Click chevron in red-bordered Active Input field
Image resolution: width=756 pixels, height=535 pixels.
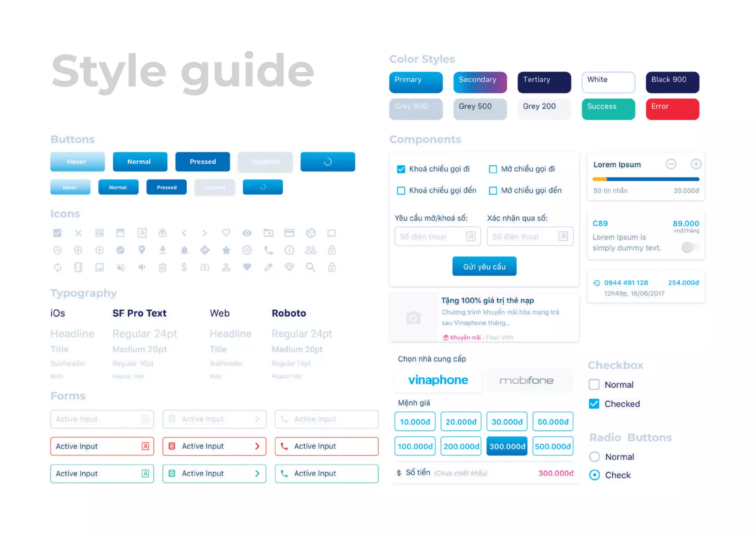point(257,446)
